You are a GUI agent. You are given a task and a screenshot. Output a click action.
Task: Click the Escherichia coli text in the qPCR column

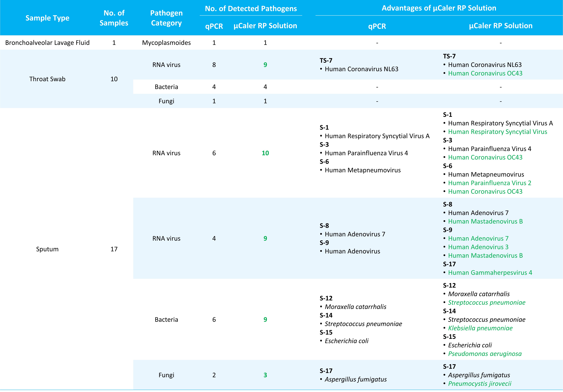pyautogui.click(x=346, y=341)
